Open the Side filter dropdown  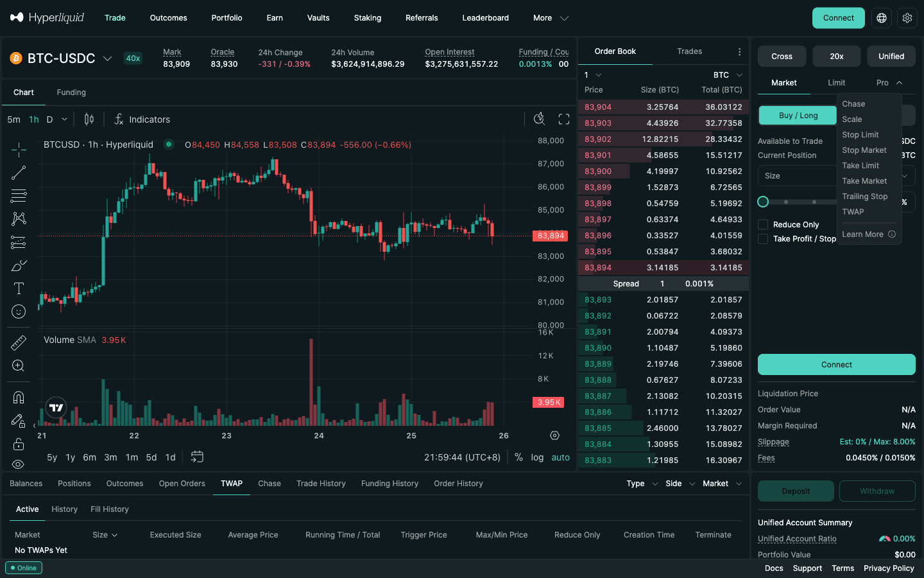(680, 484)
